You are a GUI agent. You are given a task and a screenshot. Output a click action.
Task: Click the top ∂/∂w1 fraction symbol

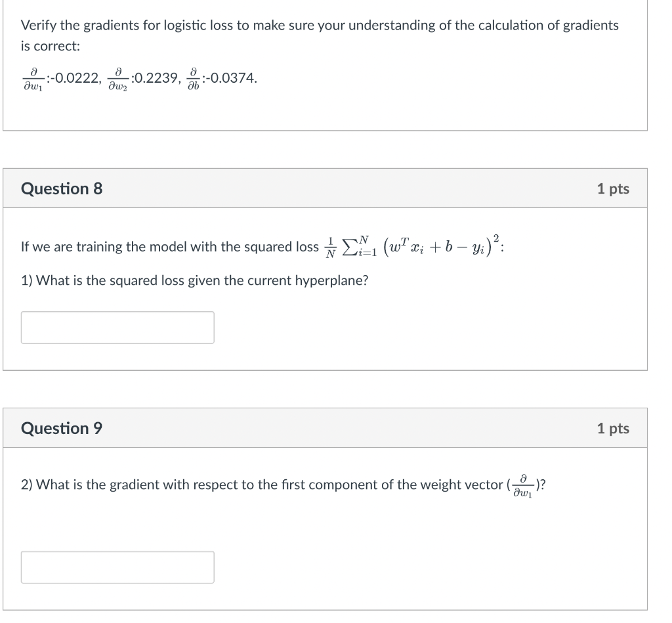33,79
